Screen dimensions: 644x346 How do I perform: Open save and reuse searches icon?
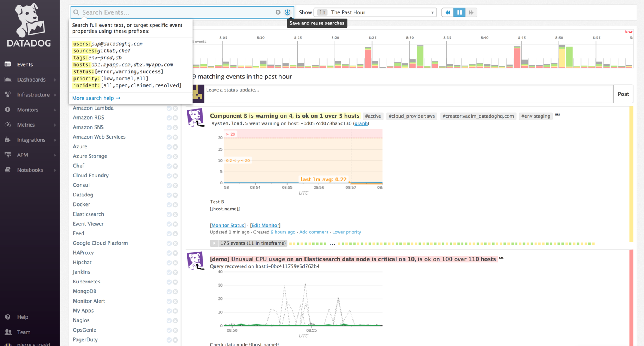click(x=288, y=12)
